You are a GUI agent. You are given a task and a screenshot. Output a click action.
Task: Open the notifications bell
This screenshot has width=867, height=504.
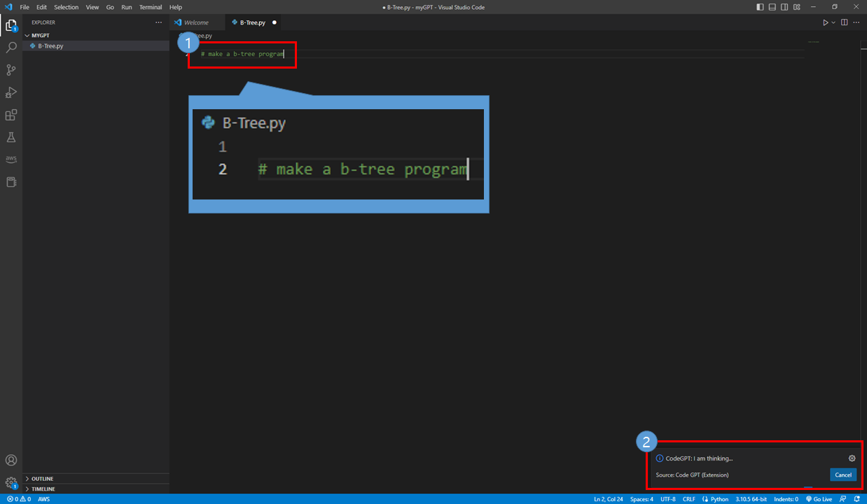857,499
